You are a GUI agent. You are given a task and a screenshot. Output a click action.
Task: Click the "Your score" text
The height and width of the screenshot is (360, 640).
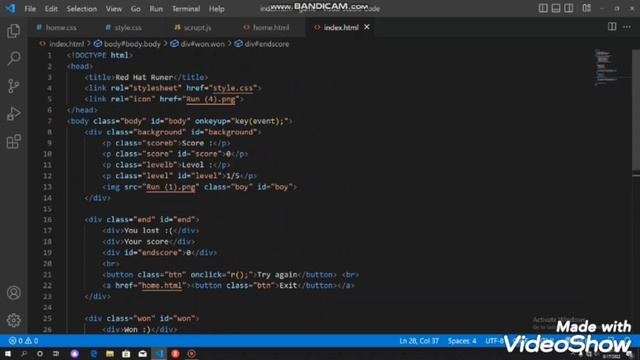(x=146, y=242)
